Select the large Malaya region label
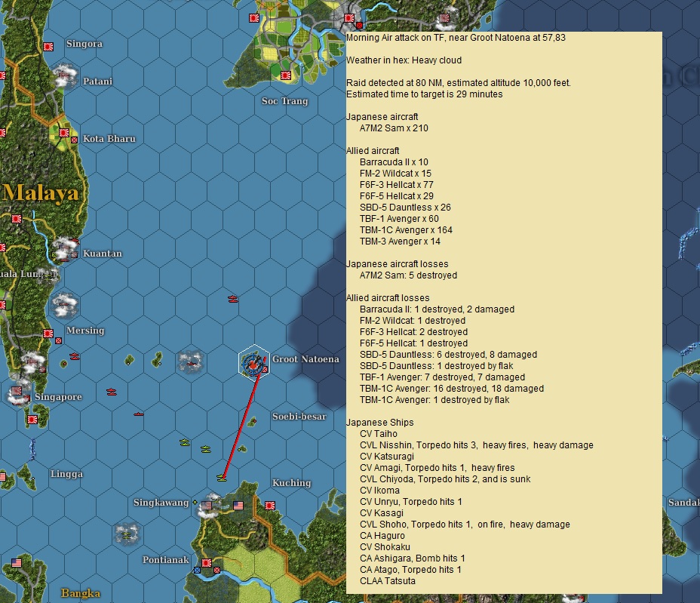This screenshot has height=603, width=700. (x=41, y=193)
